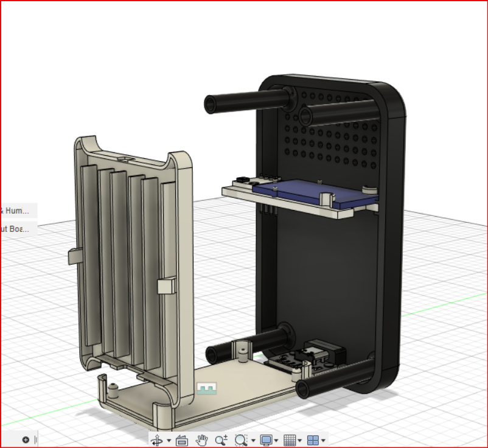488x448 pixels.
Task: Open the Orbit type dropdown arrow
Action: tap(169, 441)
